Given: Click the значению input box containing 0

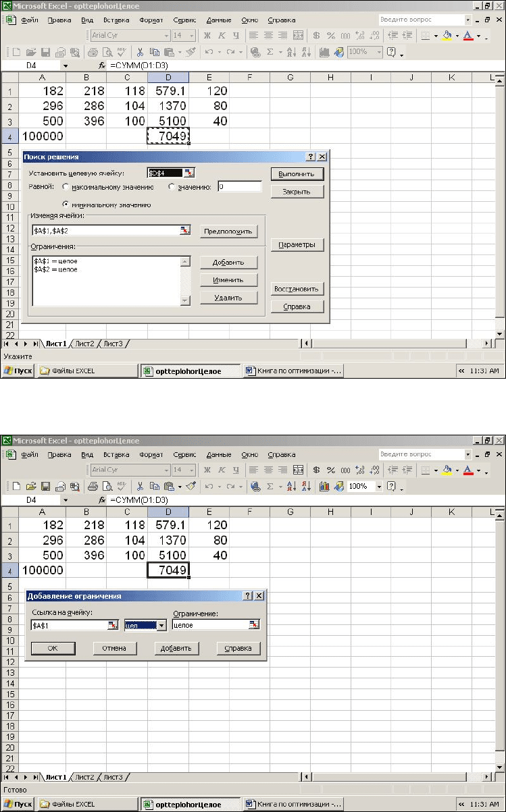Looking at the screenshot, I should coord(239,187).
